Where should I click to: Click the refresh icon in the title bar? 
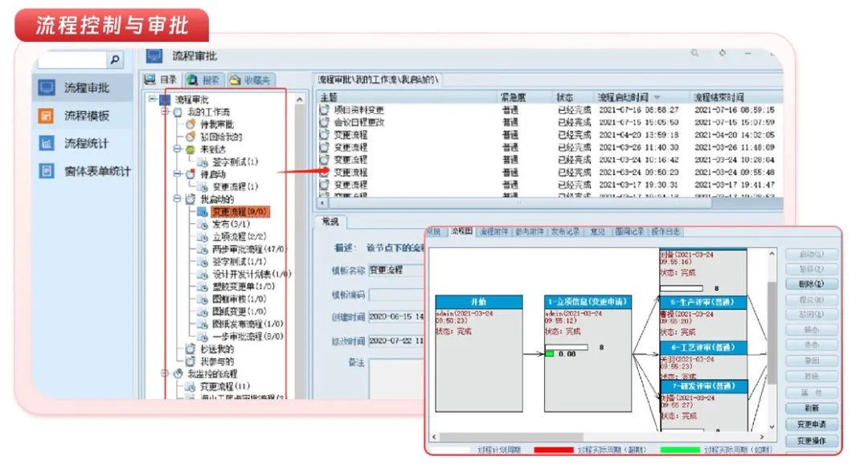tap(723, 54)
